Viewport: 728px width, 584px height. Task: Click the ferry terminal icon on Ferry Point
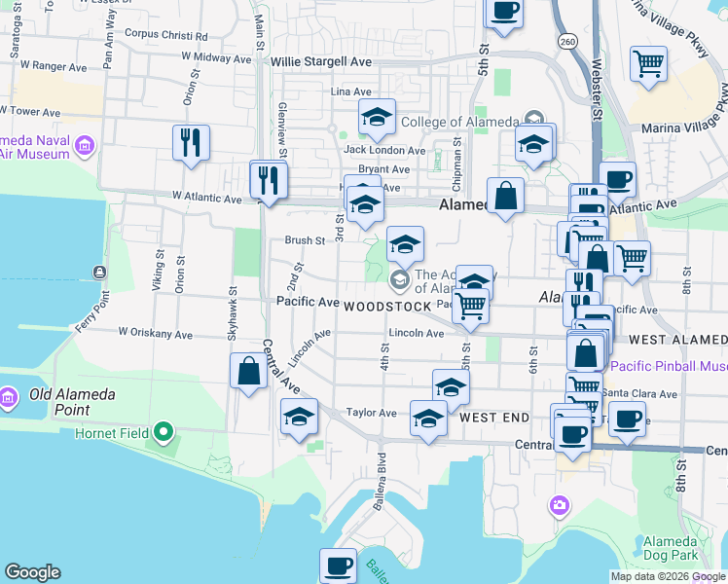(100, 272)
